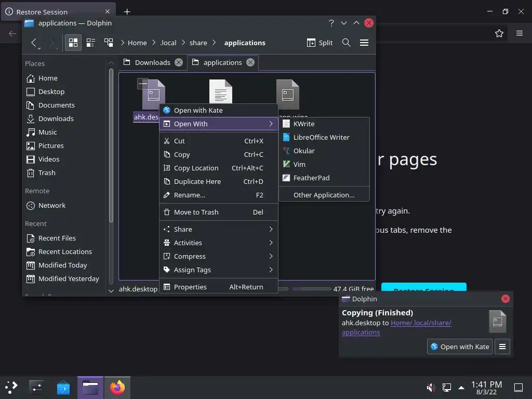Close the Downloads tab
The image size is (532, 399).
[179, 62]
